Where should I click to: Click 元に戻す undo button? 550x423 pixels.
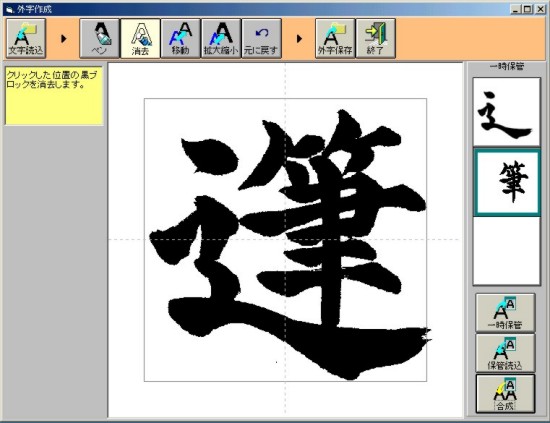coord(261,38)
